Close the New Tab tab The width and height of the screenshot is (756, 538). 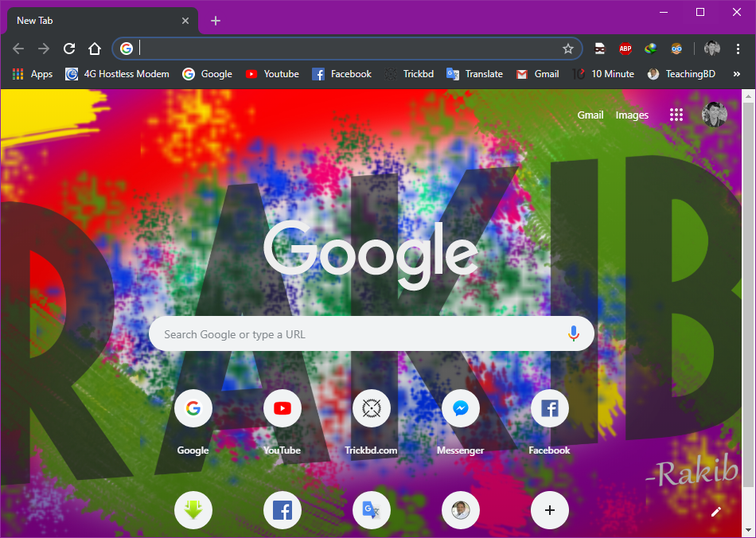[185, 21]
